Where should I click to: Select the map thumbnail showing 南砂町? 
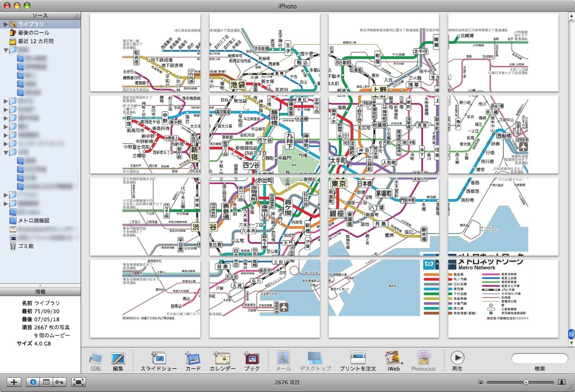pos(503,216)
